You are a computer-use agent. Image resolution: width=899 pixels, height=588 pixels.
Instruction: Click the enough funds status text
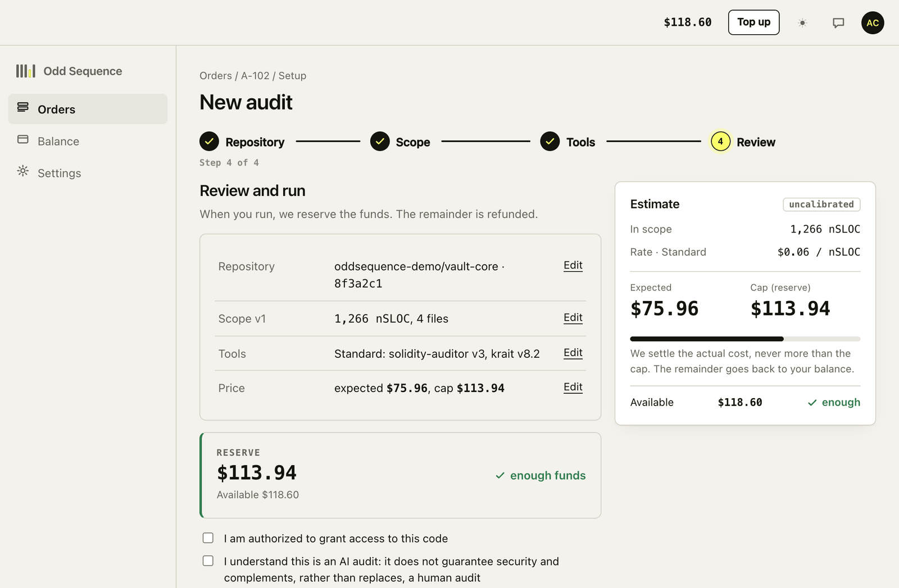541,476
